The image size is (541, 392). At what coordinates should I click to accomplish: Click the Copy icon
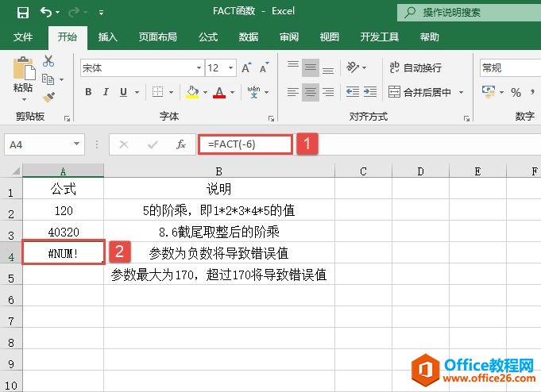pos(48,79)
